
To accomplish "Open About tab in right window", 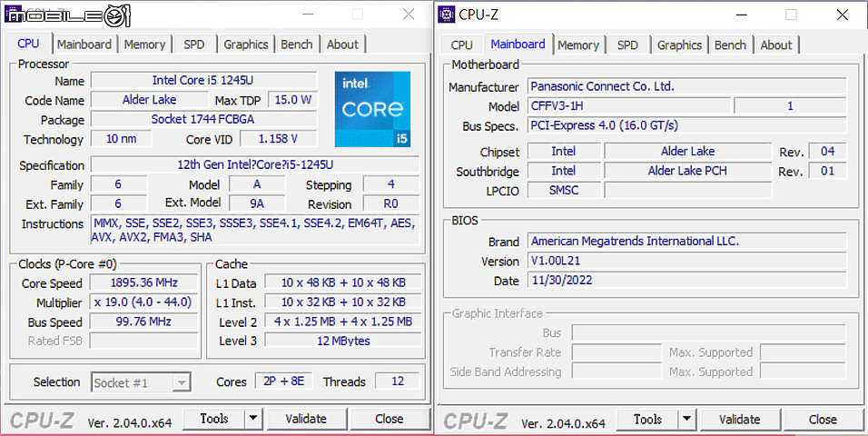I will pos(776,45).
